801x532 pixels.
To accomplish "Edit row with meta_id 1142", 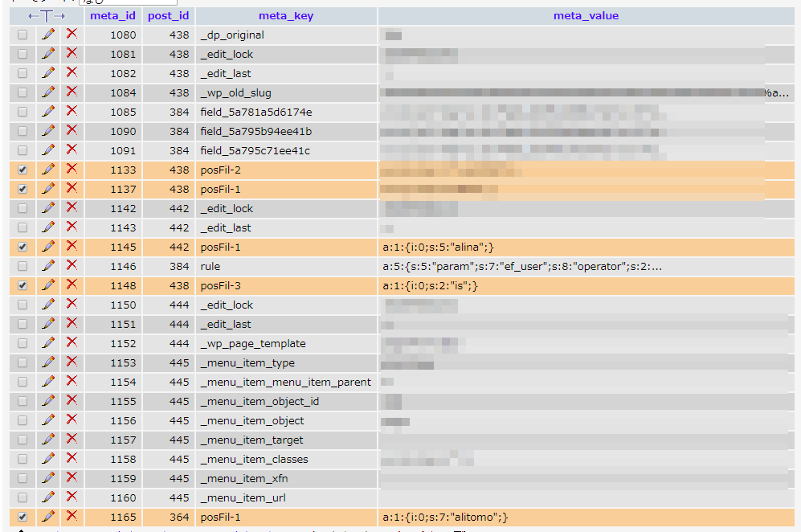I will [48, 208].
